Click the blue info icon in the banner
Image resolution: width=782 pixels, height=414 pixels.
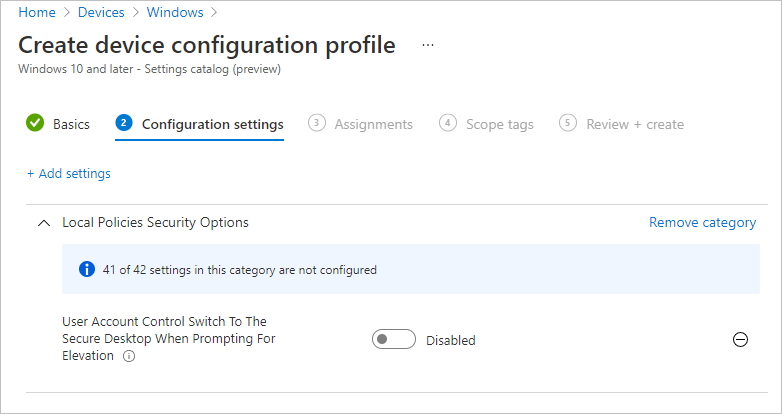point(86,269)
